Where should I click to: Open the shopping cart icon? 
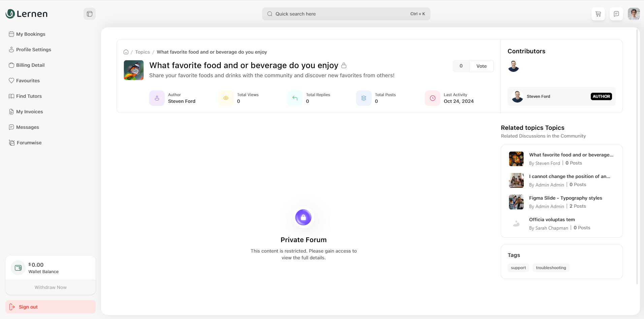[598, 14]
